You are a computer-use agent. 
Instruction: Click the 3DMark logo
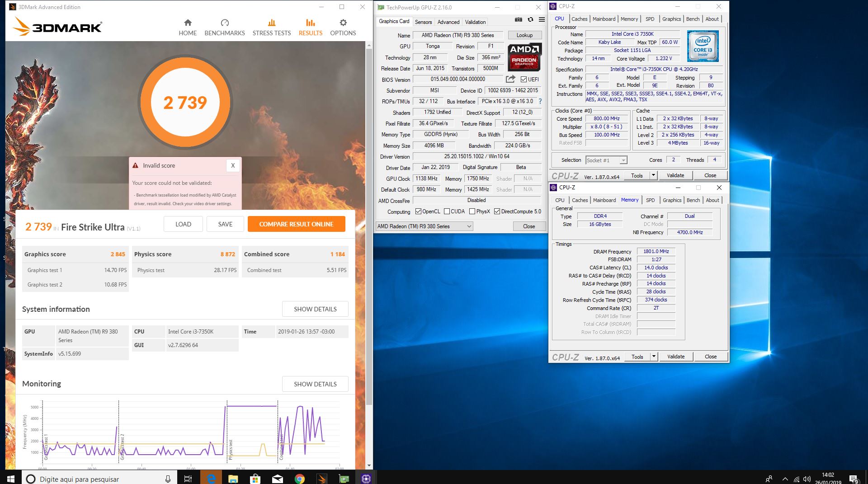pyautogui.click(x=57, y=27)
